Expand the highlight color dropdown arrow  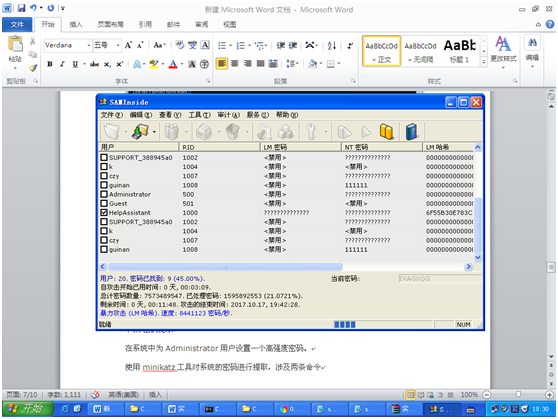pyautogui.click(x=163, y=64)
